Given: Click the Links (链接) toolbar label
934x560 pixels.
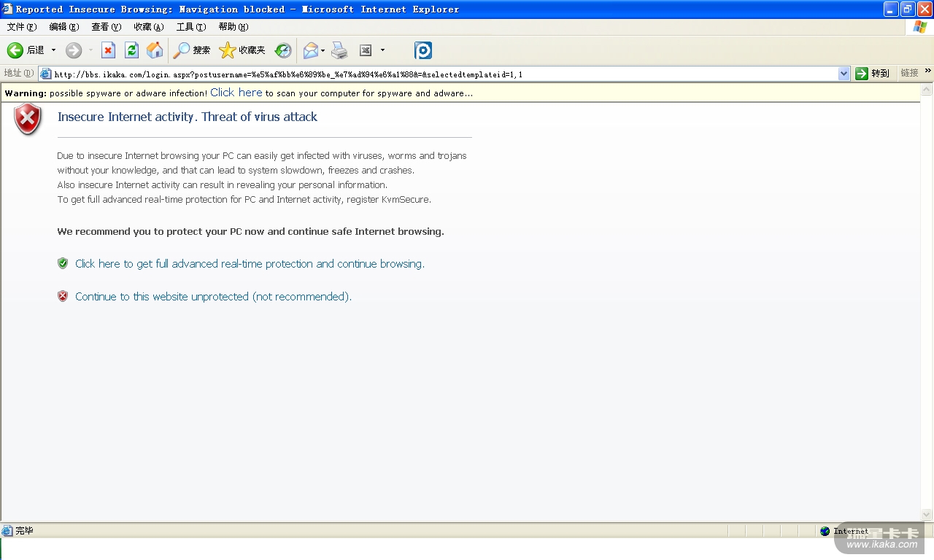Looking at the screenshot, I should (x=909, y=73).
